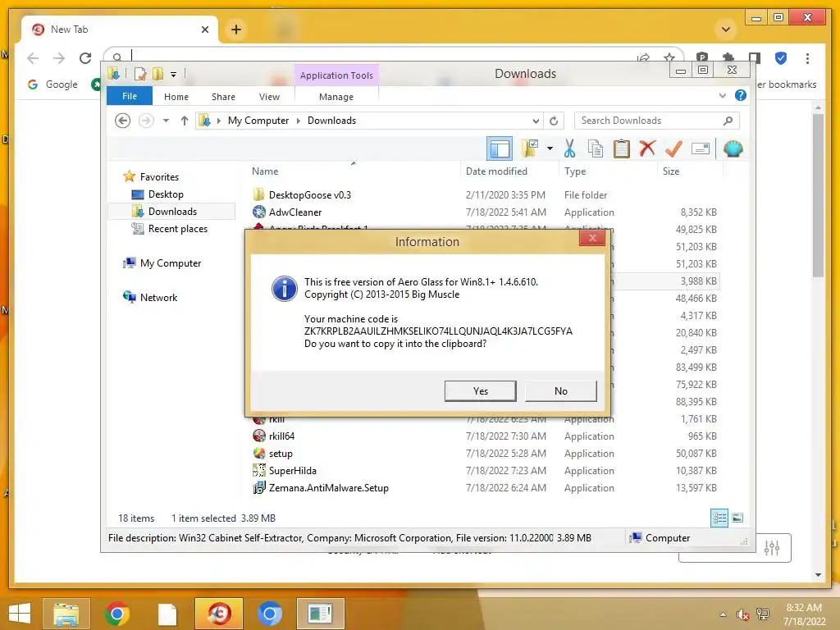Open File Explorer from the taskbar

[66, 614]
